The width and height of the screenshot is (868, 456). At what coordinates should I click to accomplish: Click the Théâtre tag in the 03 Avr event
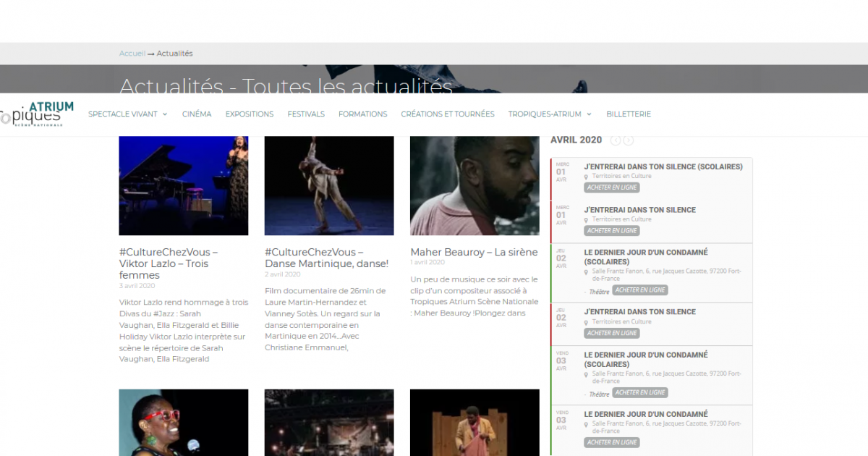point(599,394)
